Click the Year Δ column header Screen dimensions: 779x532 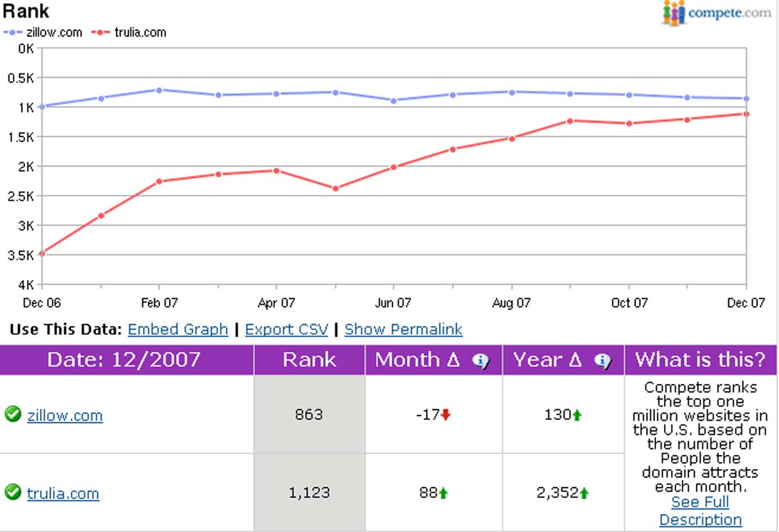point(563,360)
